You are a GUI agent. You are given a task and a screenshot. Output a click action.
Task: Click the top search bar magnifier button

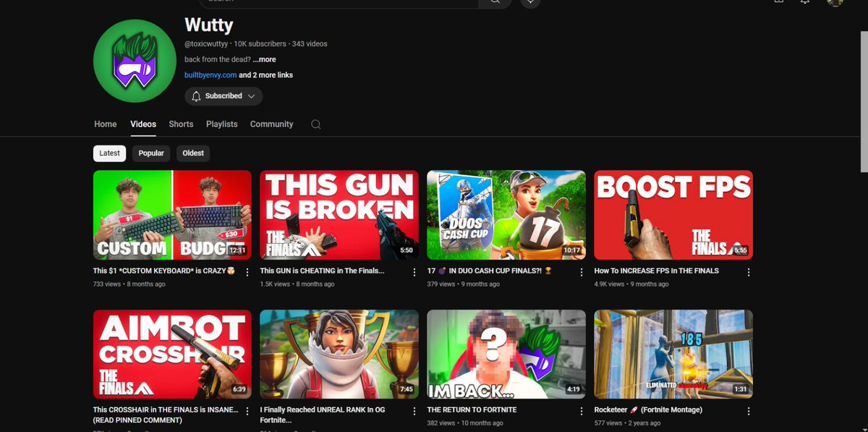coord(495,2)
